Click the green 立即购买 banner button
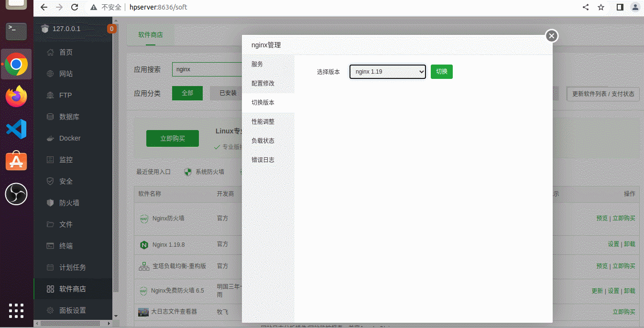644x328 pixels. click(x=173, y=139)
